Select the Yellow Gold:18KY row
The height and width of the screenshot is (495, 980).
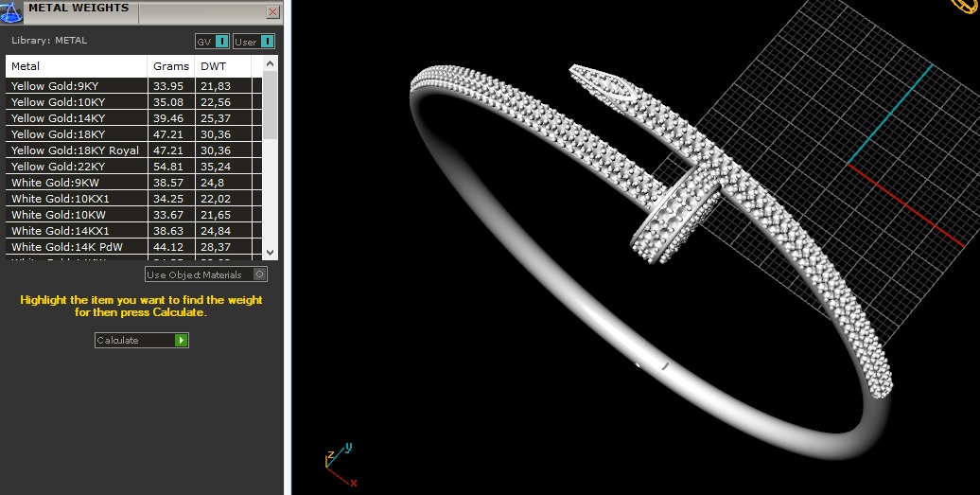point(133,134)
